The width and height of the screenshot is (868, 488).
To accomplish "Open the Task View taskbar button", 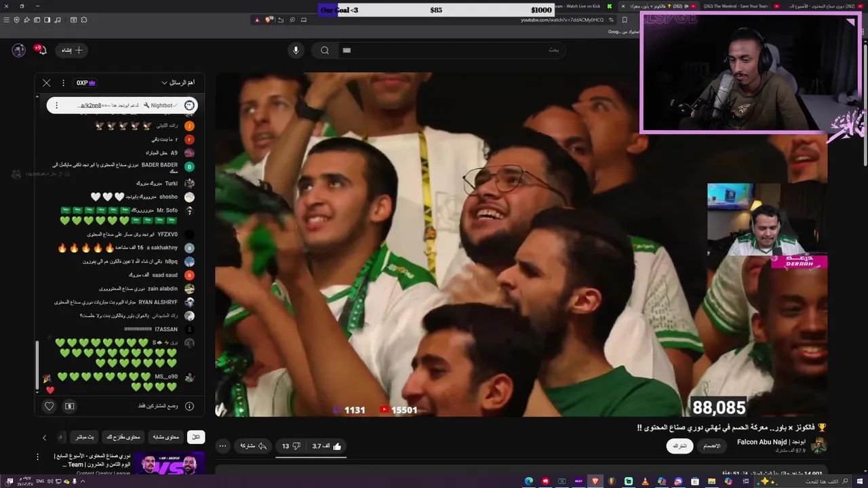I will [745, 481].
